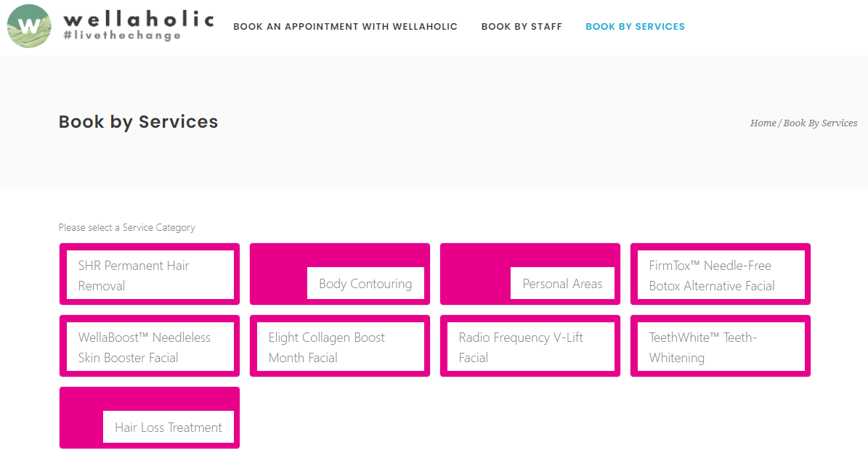The image size is (868, 458).
Task: Go to Book by Staff menu item
Action: pos(522,27)
